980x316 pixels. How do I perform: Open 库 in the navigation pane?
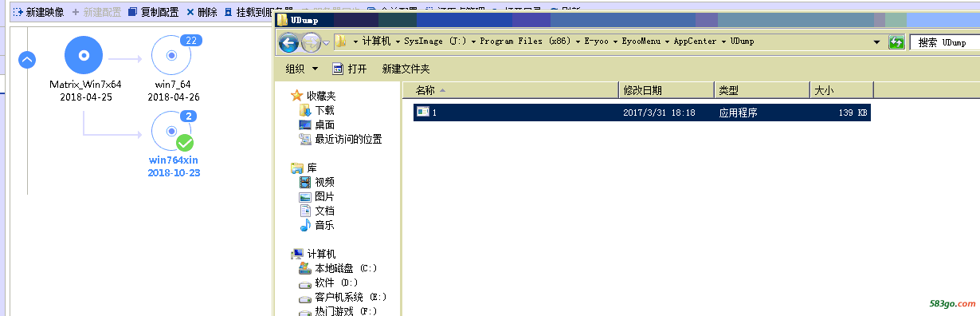(x=312, y=168)
